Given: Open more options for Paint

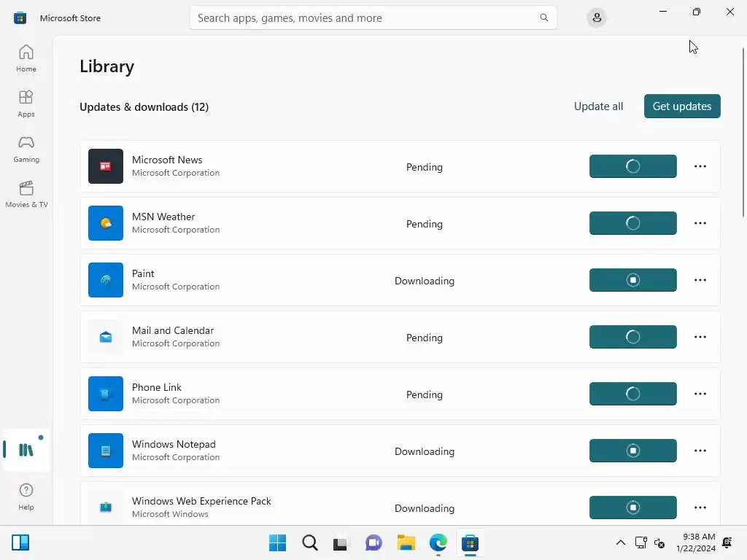Looking at the screenshot, I should [x=700, y=280].
